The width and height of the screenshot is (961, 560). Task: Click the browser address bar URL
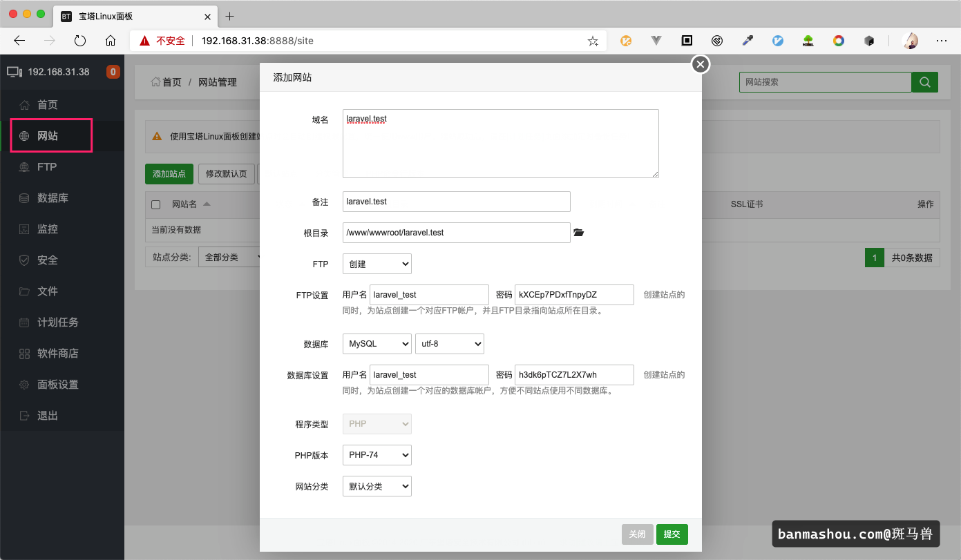tap(258, 41)
